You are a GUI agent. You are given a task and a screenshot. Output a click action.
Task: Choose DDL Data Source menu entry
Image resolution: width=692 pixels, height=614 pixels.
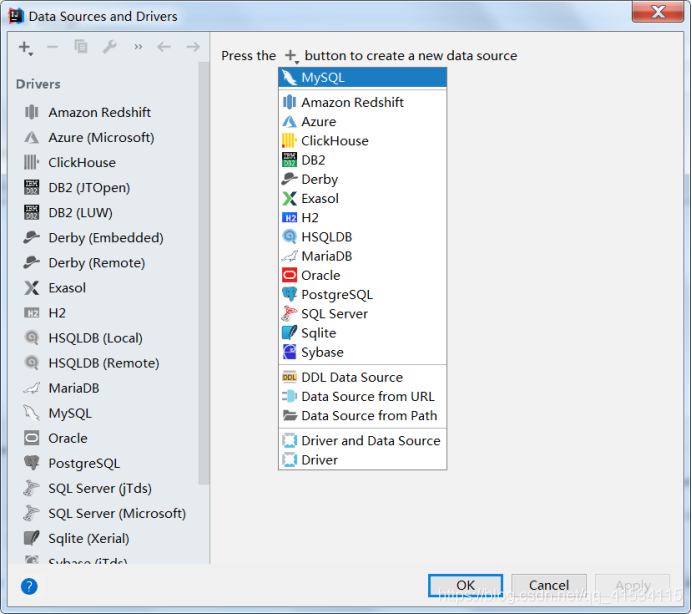pos(362,377)
